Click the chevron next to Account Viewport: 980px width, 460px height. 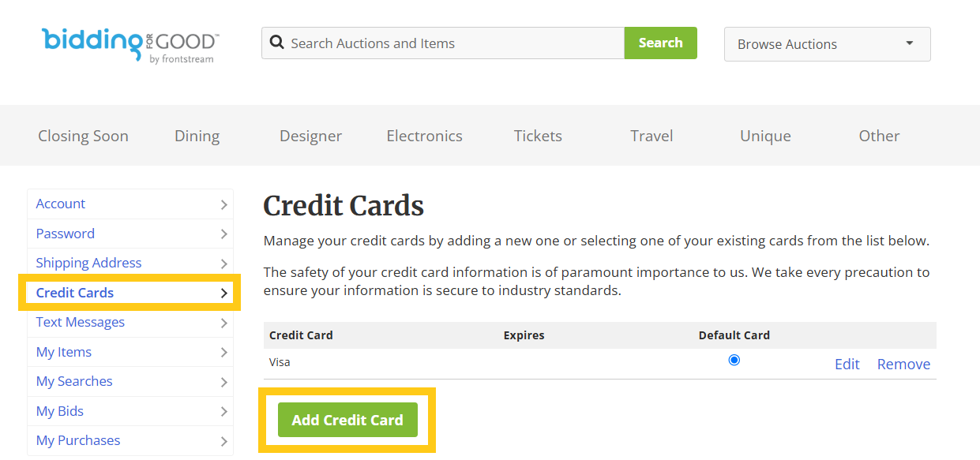coord(224,204)
